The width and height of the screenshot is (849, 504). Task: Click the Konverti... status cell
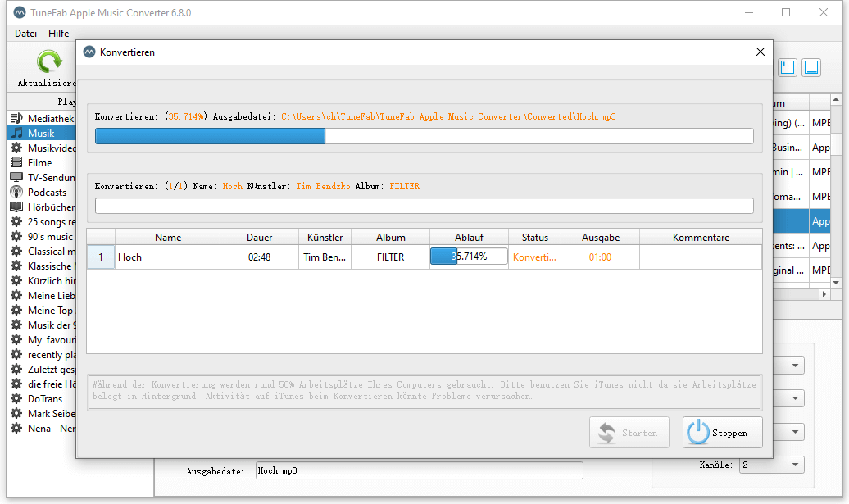pyautogui.click(x=534, y=257)
